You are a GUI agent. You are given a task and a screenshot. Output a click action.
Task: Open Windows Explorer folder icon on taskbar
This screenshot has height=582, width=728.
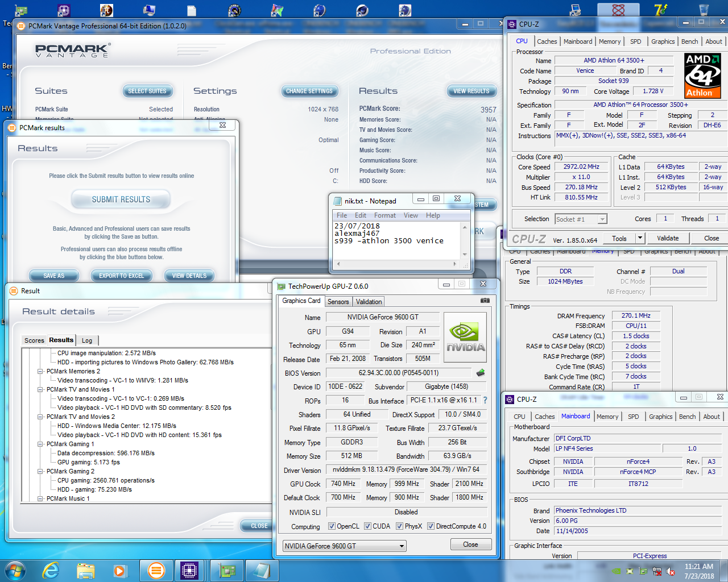click(x=86, y=570)
